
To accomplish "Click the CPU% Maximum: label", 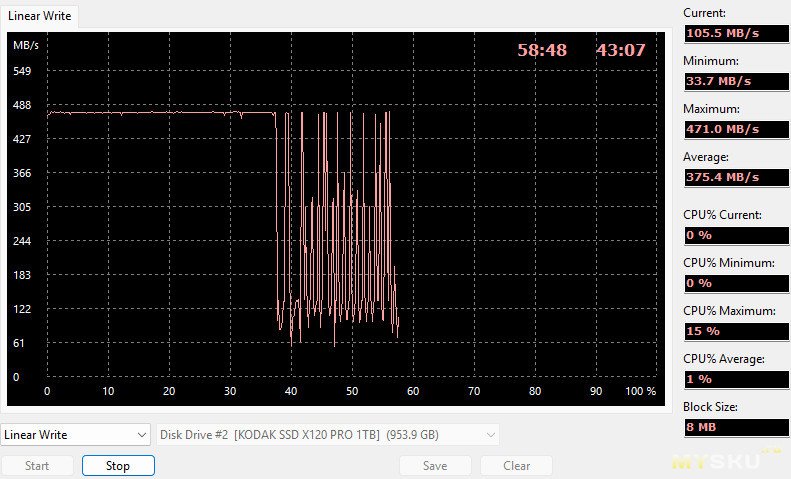I will (729, 311).
